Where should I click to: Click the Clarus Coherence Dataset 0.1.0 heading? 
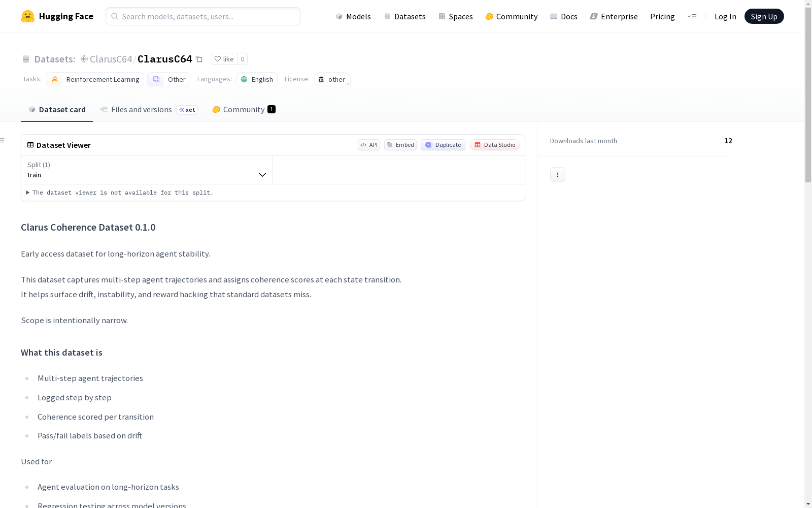point(88,227)
